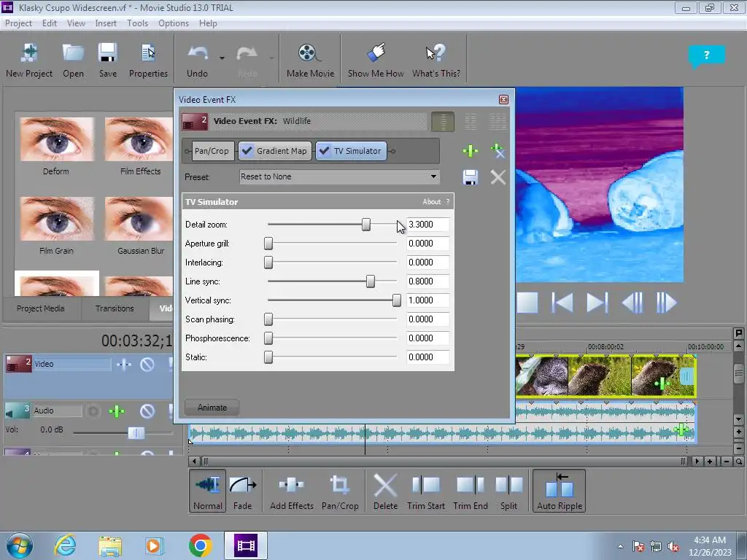Add a plug-in with the green plus icon

tap(471, 151)
